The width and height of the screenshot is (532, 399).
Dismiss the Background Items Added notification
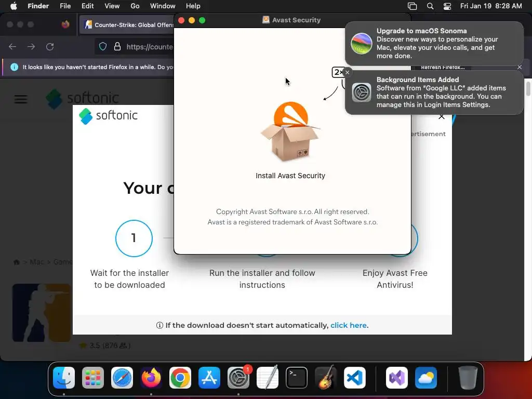[347, 72]
